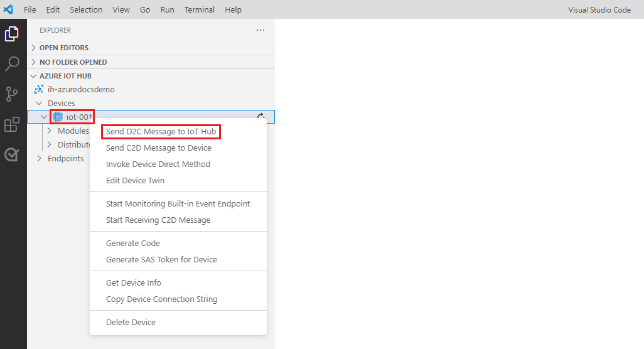Collapse the Devices tree node
The image size is (644, 349).
pyautogui.click(x=40, y=104)
